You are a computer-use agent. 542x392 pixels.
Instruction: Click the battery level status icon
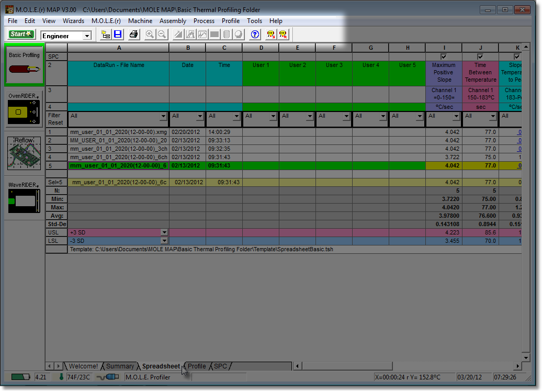(x=20, y=377)
